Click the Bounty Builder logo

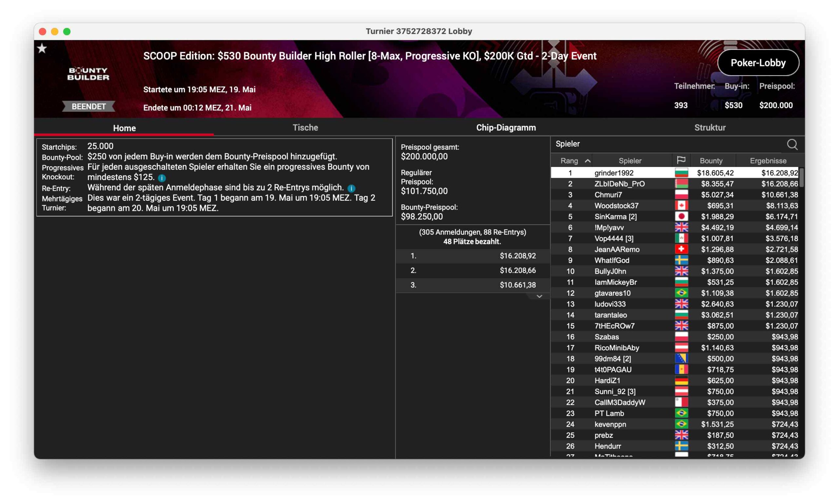[x=88, y=74]
